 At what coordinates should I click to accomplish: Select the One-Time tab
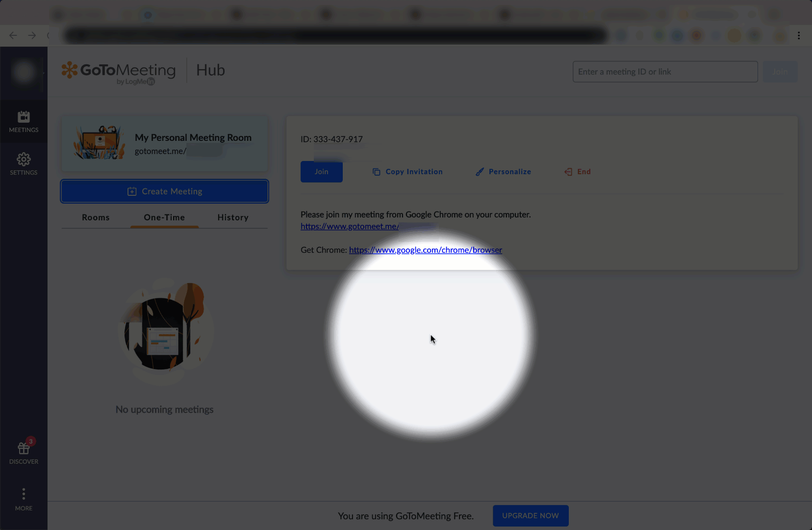tap(164, 217)
